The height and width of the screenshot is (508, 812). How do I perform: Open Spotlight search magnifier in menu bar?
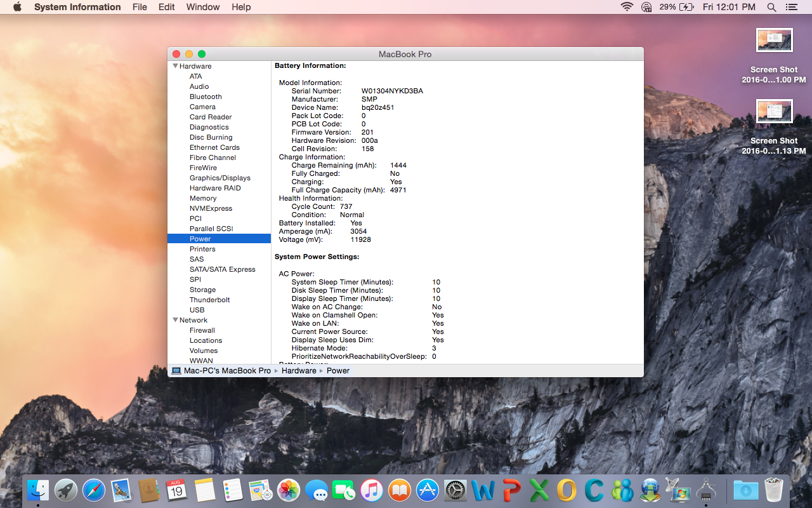771,7
